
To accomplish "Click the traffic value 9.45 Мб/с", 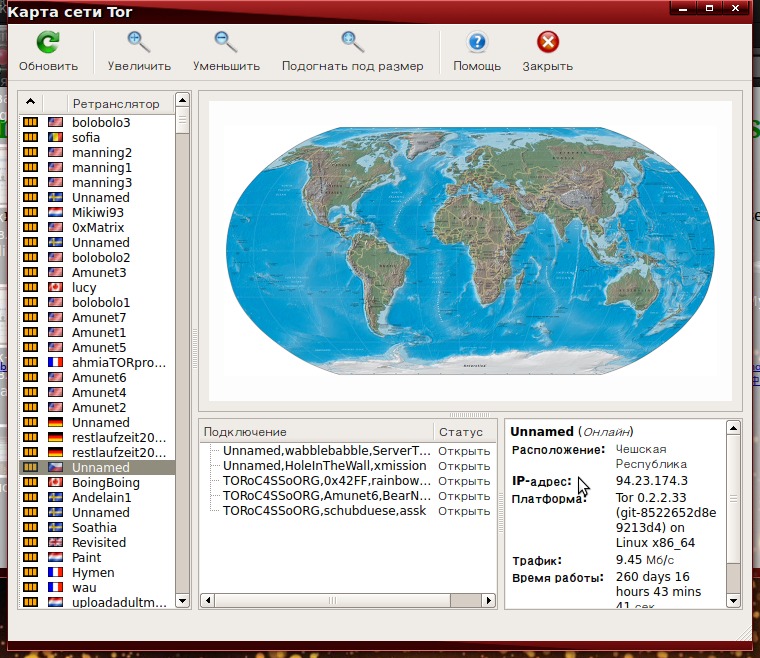I will coord(645,560).
